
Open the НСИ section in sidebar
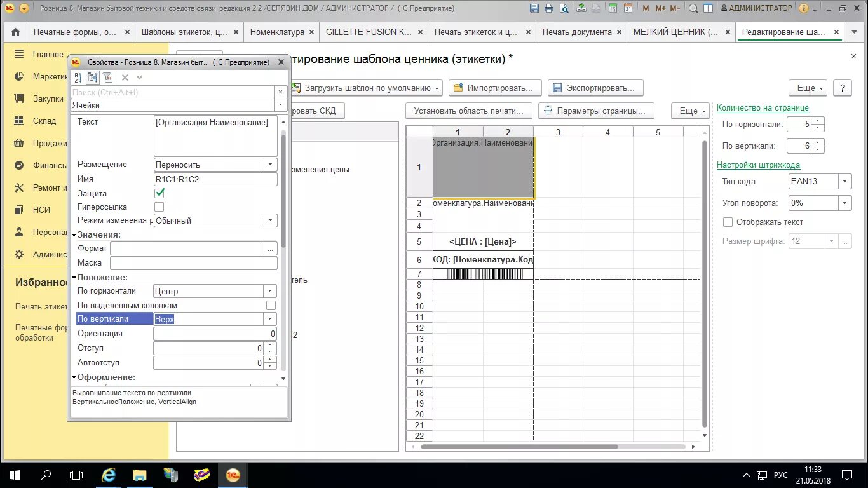pos(41,210)
